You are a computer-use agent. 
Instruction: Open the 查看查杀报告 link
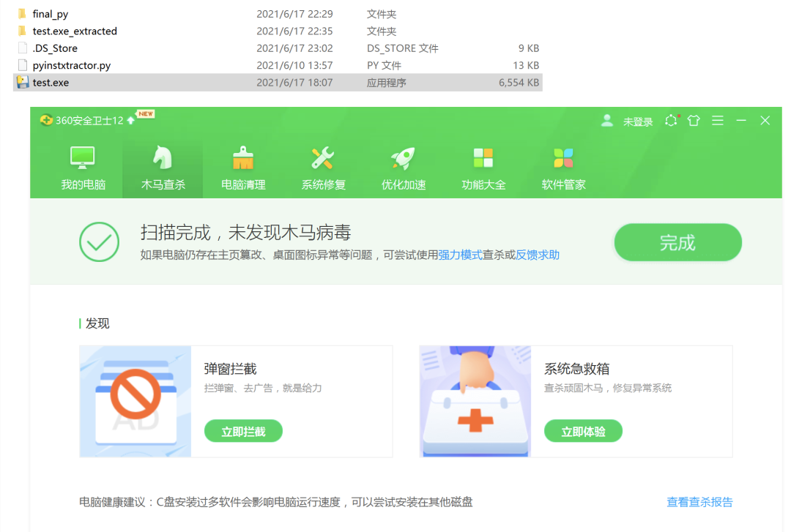click(699, 502)
